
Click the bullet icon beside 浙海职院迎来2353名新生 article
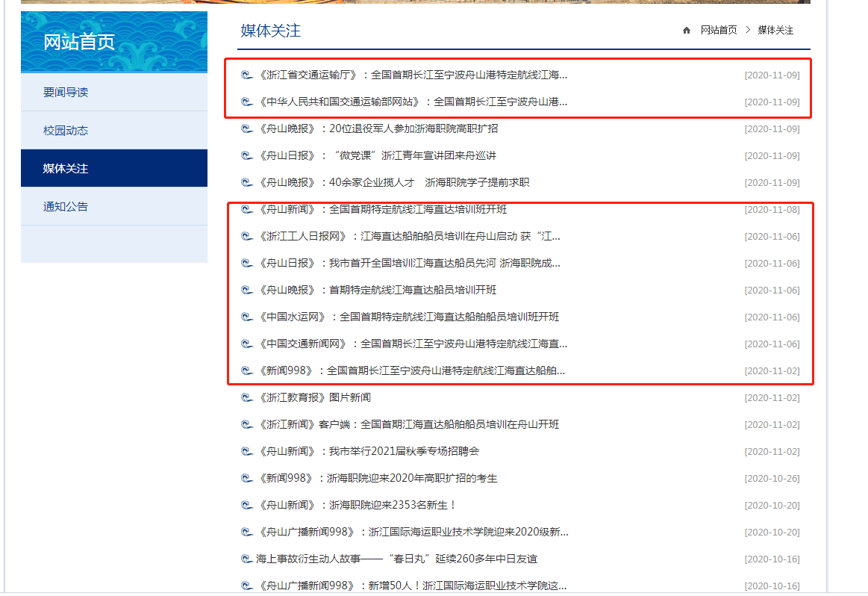tap(246, 505)
